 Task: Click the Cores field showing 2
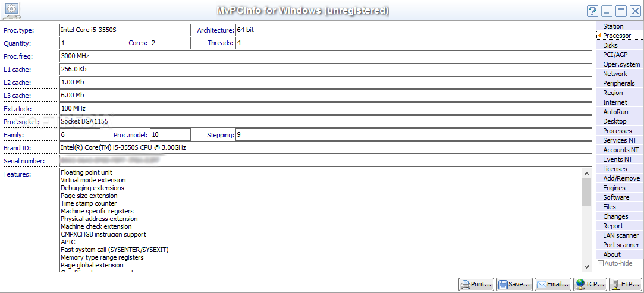(x=170, y=43)
